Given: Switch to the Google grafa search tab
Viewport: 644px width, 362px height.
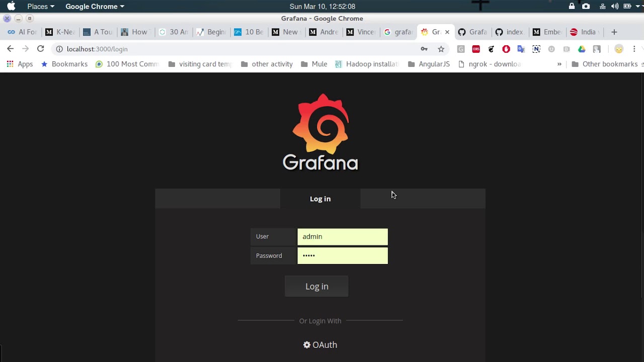Looking at the screenshot, I should (398, 32).
